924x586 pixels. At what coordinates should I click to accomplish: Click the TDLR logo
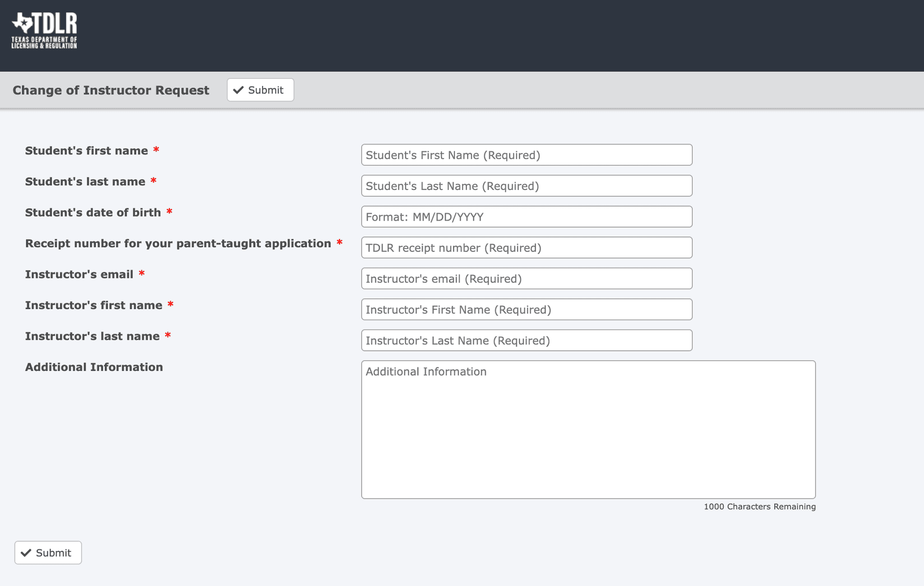coord(44,29)
